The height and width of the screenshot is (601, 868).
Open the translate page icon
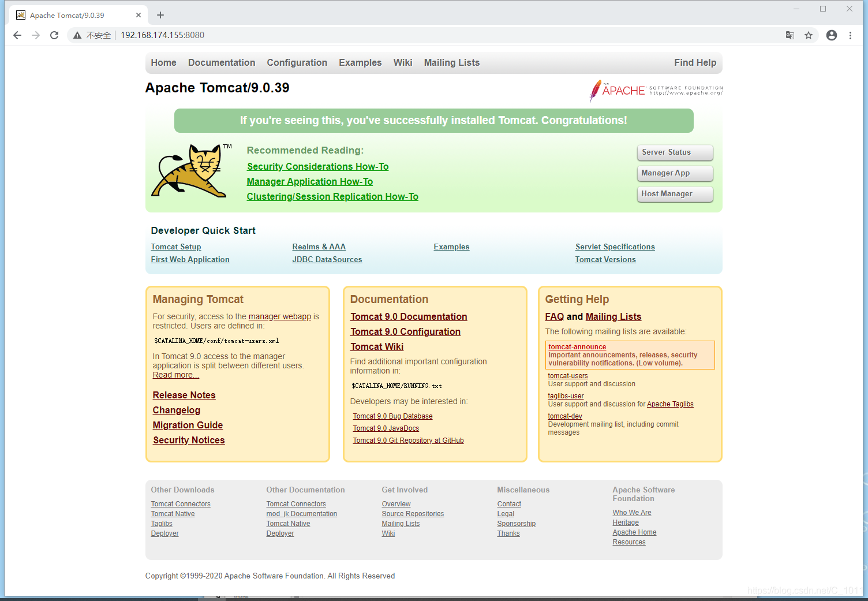click(x=790, y=35)
